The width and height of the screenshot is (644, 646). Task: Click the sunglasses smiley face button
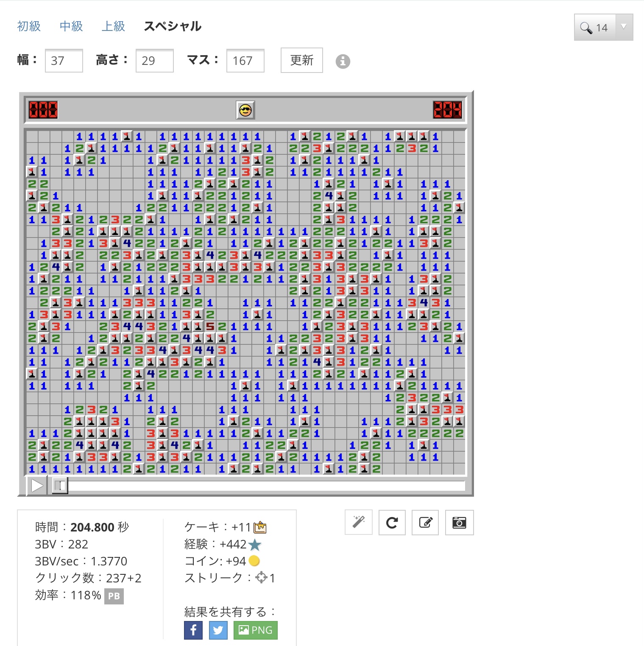(245, 110)
